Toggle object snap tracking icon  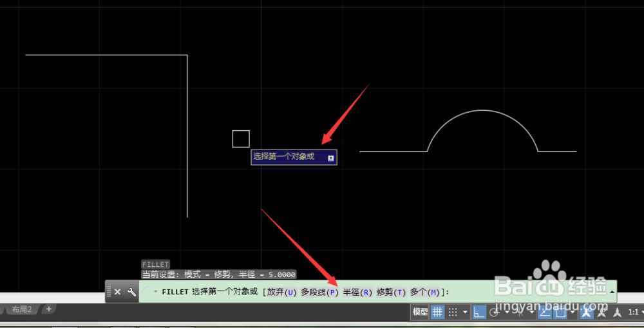[x=545, y=313]
